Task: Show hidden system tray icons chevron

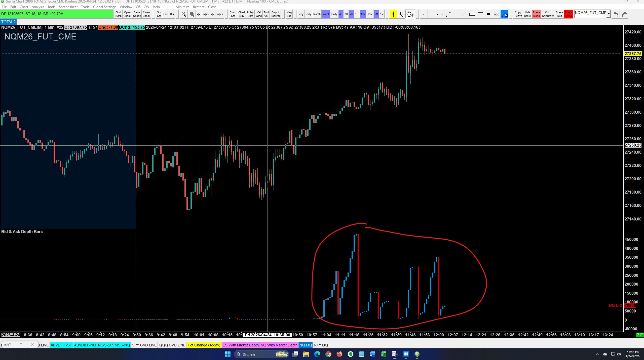Action: [x=597, y=354]
